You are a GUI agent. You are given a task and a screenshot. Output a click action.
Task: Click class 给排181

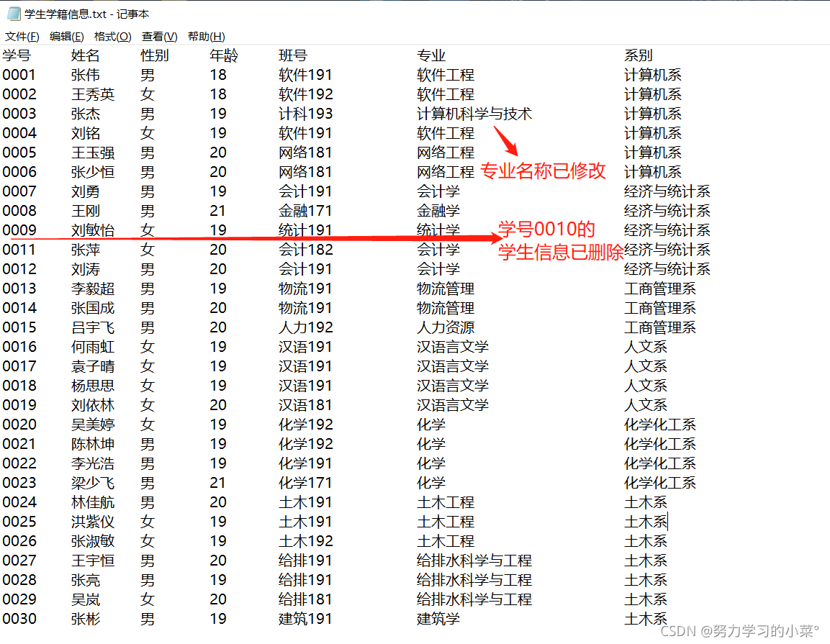[x=306, y=599]
